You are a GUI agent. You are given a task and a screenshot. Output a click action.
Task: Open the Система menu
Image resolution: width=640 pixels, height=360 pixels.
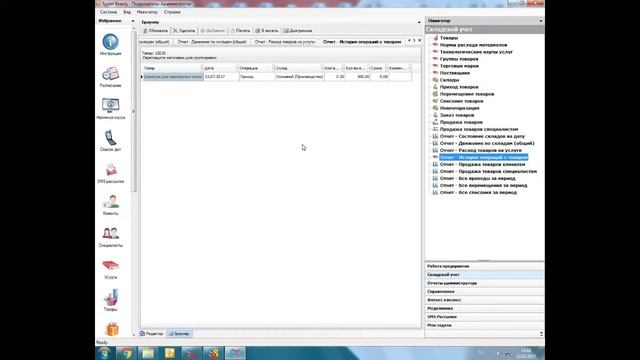tap(108, 12)
